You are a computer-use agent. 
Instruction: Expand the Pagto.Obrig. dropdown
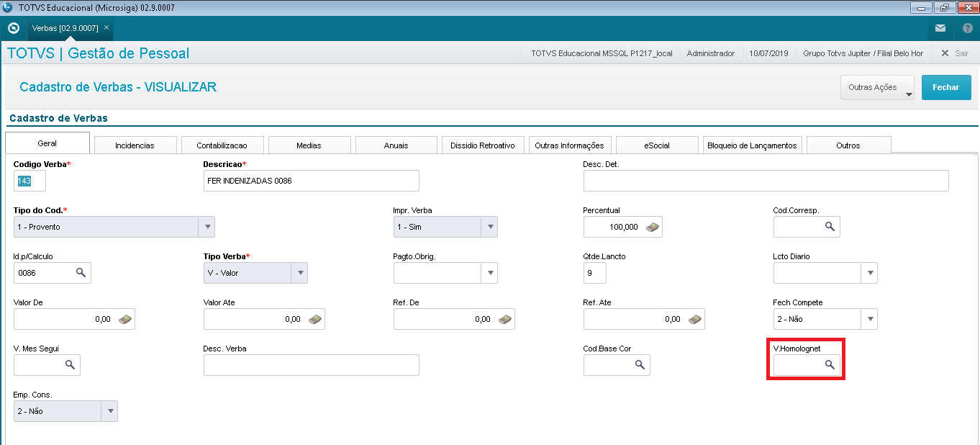[489, 273]
